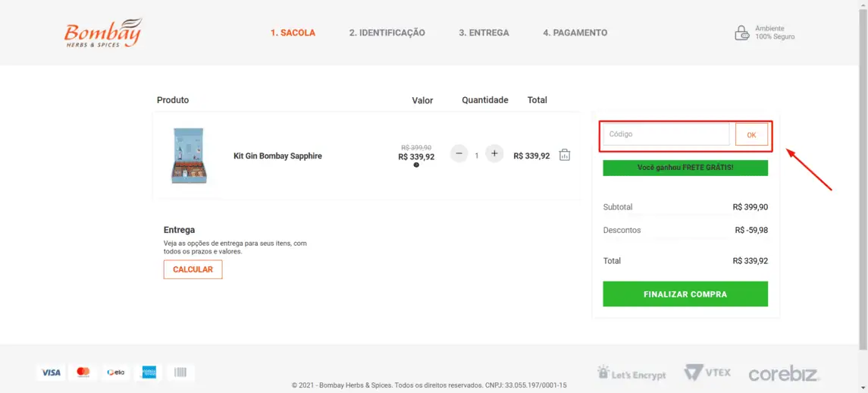The height and width of the screenshot is (393, 868).
Task: Click the VTEX logo in footer
Action: 707,373
